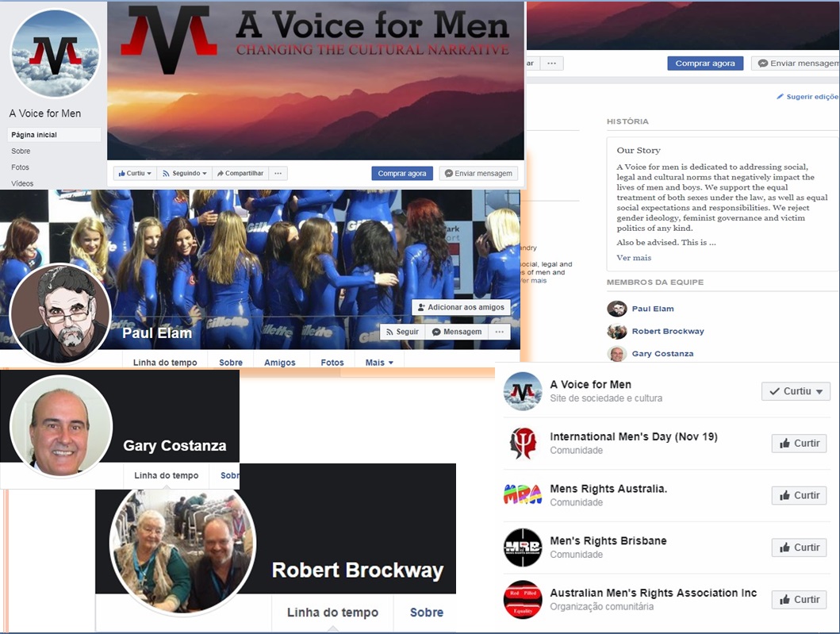Open Paul Elam team member link

click(x=653, y=309)
